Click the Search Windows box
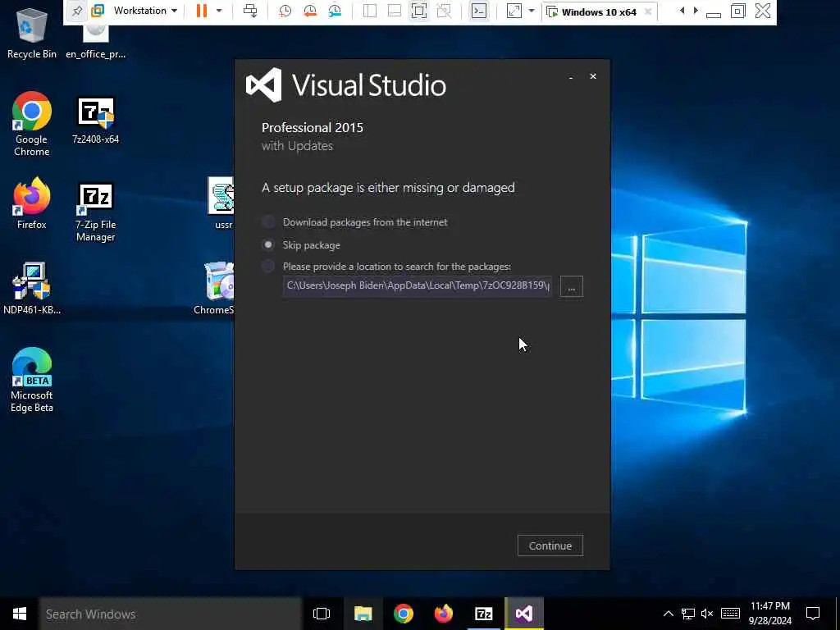 170,614
